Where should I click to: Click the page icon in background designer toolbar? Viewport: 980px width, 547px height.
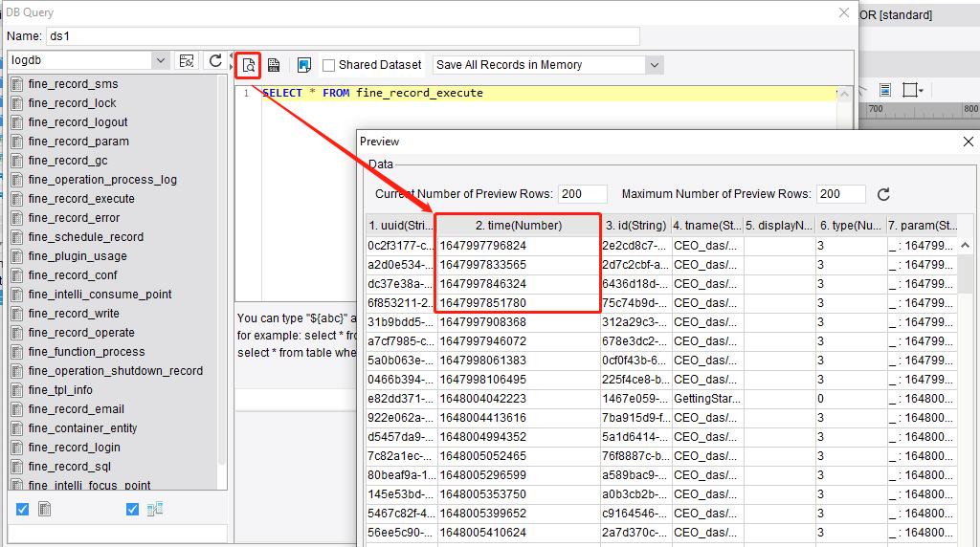tap(885, 90)
